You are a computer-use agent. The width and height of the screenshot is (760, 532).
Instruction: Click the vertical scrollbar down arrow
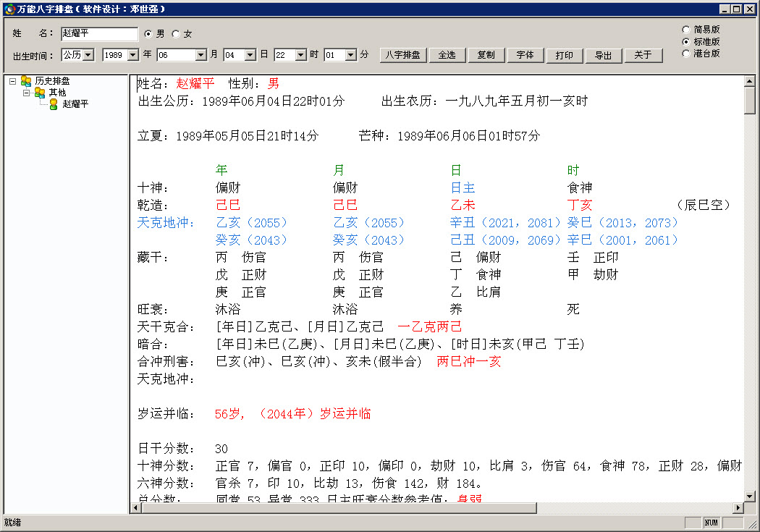[x=750, y=496]
